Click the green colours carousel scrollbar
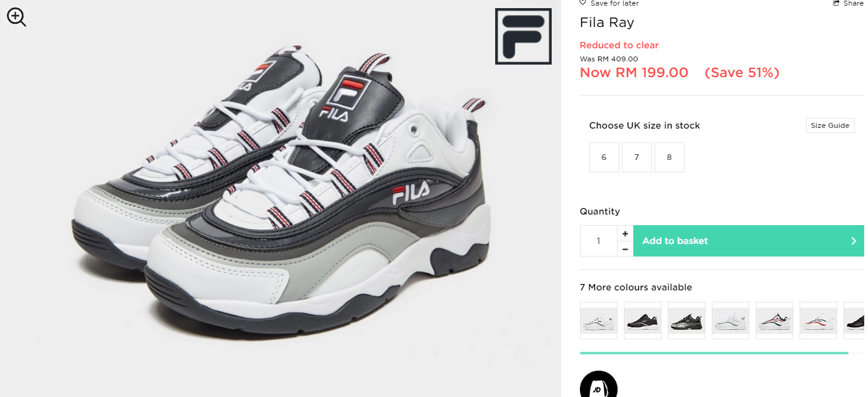Screen dimensions: 868x397 (714, 353)
